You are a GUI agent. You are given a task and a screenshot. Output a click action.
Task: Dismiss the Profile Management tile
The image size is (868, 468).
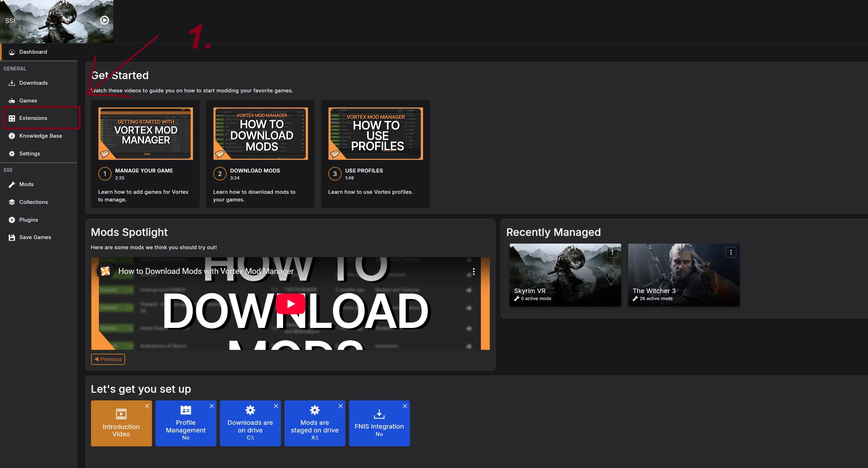[x=212, y=406]
